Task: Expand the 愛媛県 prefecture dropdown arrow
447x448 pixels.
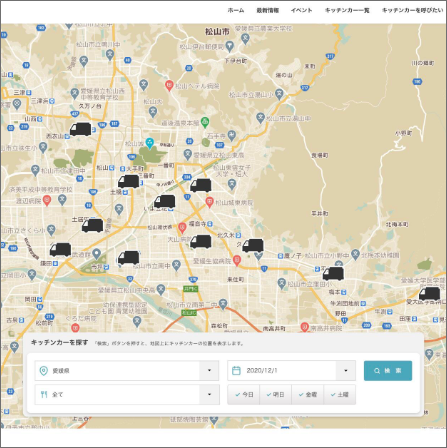Action: click(209, 370)
